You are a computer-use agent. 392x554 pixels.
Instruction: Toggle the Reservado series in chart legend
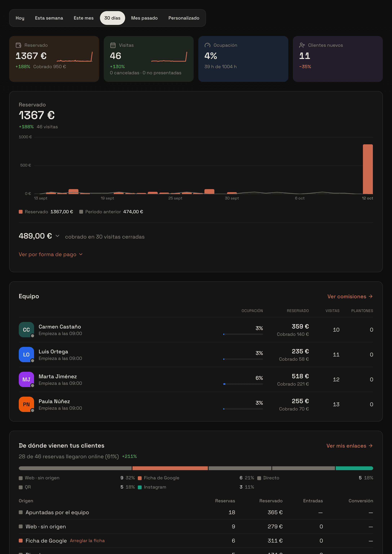pyautogui.click(x=46, y=212)
